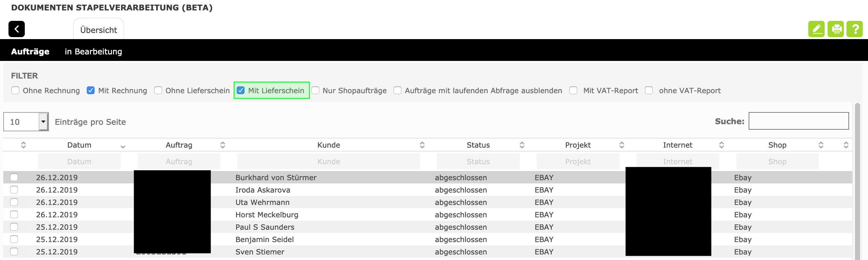868x260 pixels.
Task: Click the Suche search input field
Action: pos(798,121)
